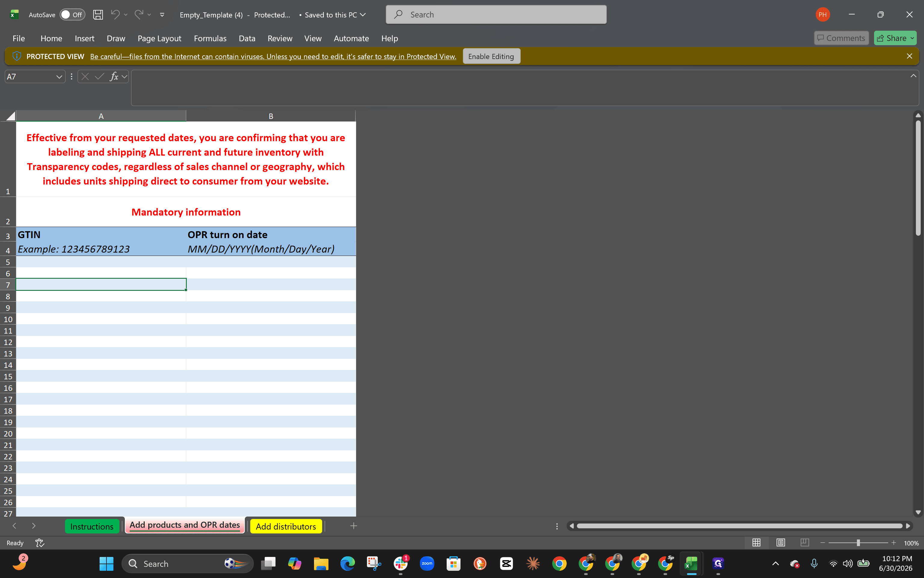
Task: Open the File menu
Action: coord(19,38)
